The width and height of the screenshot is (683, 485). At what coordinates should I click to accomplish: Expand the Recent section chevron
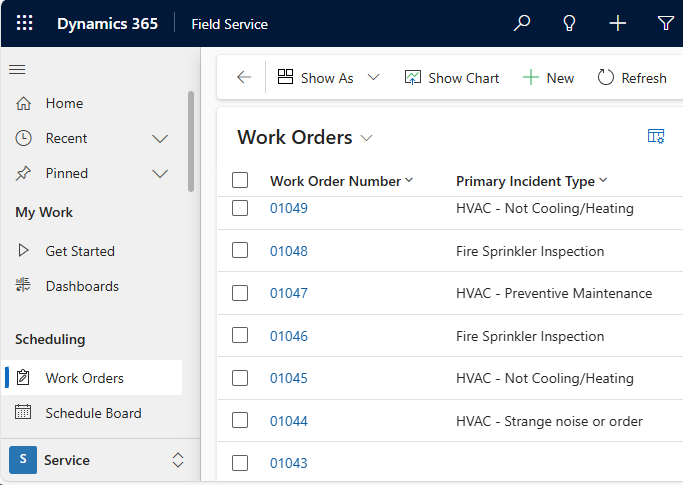(x=160, y=138)
